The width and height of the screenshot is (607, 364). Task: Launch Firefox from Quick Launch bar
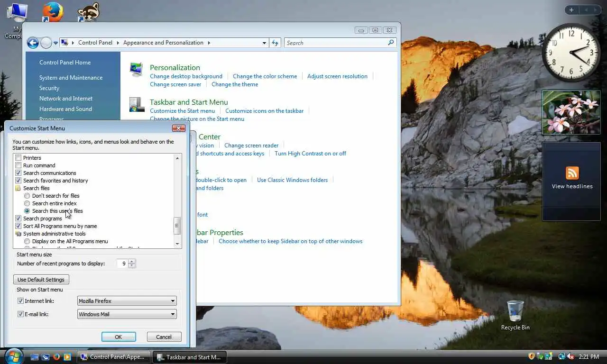pos(56,357)
